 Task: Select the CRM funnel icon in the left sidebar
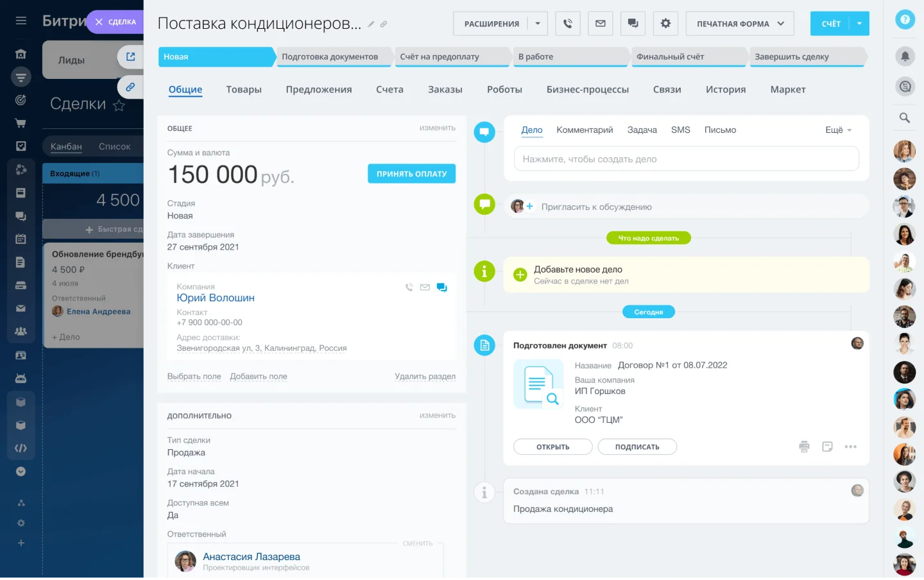point(21,77)
